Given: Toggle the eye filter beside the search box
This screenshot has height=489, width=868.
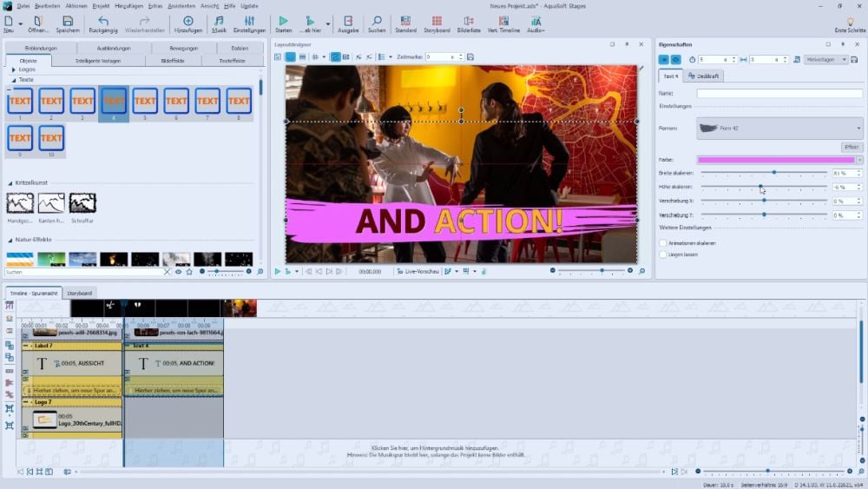Looking at the screenshot, I should tap(179, 272).
